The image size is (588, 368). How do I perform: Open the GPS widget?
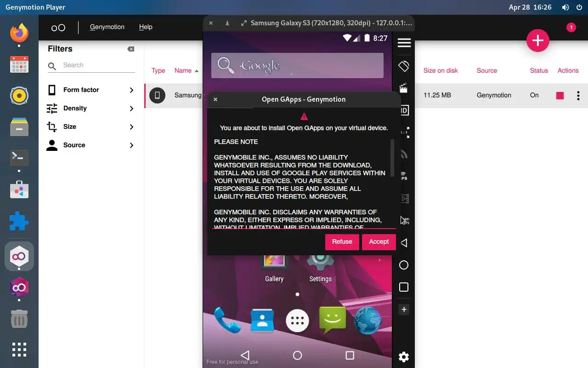pos(404,177)
